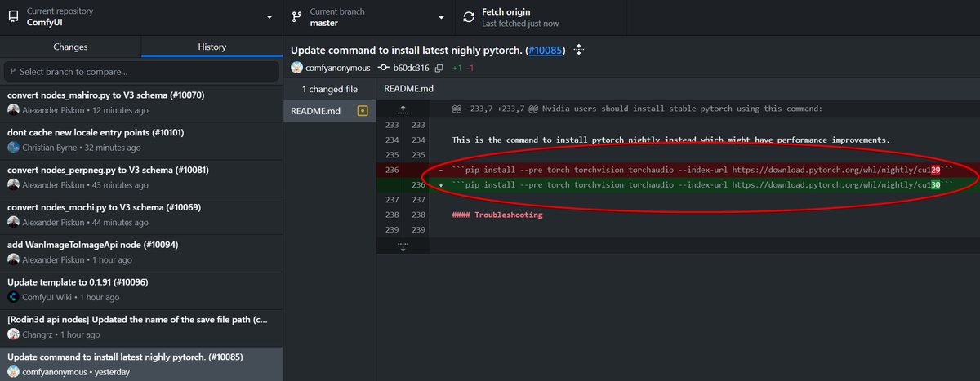Expand diff upward above line 233
The height and width of the screenshot is (381, 980).
[402, 109]
